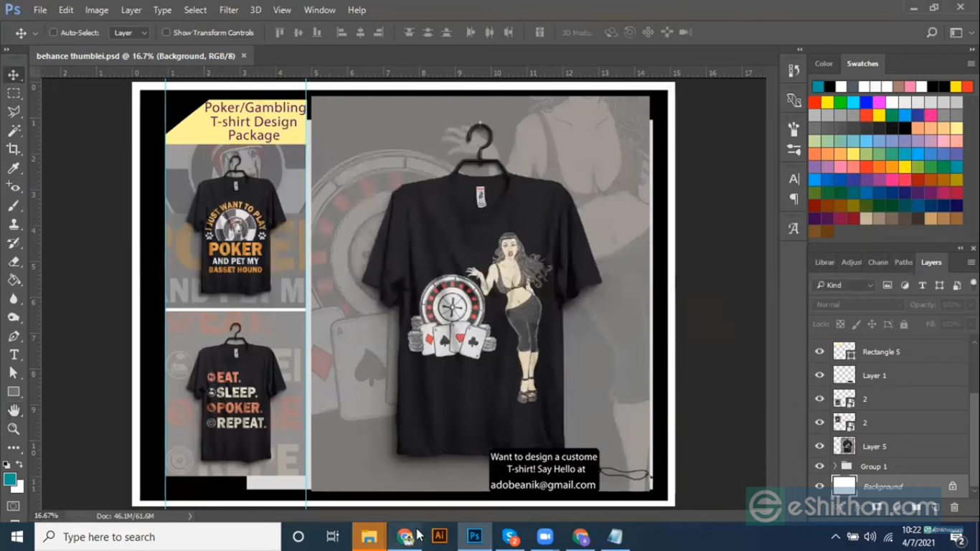This screenshot has width=980, height=551.
Task: Open the Filter menu
Action: (x=228, y=10)
